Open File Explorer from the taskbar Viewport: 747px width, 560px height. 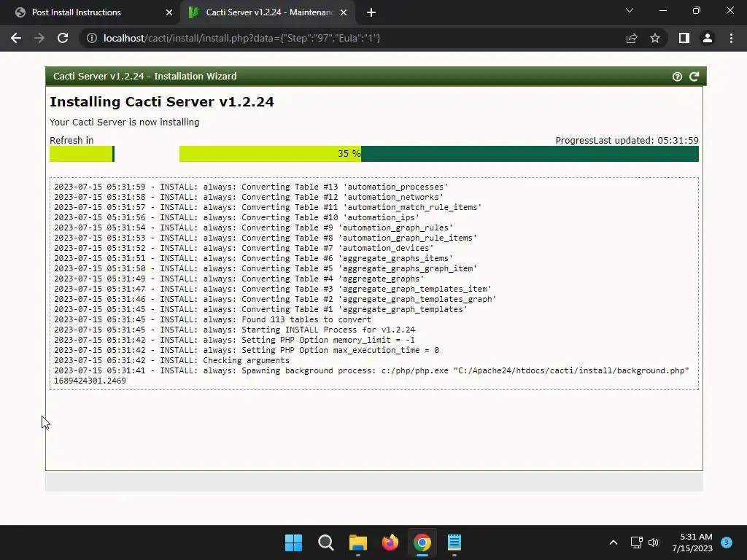[x=357, y=542]
